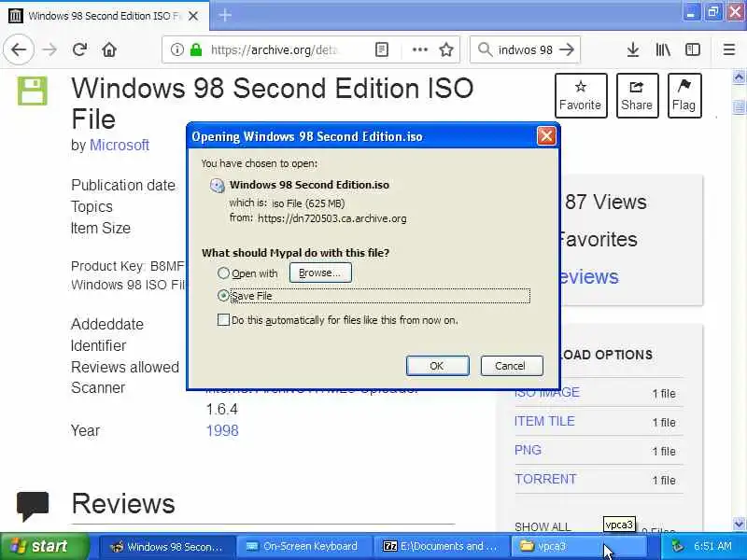This screenshot has width=747, height=560.
Task: Flag this item with the Flag button
Action: 684,96
